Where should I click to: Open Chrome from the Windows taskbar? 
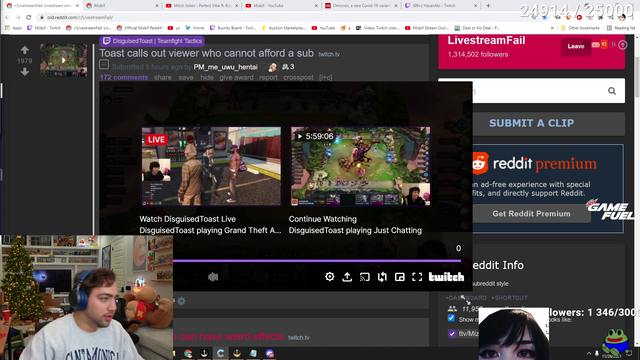188,353
